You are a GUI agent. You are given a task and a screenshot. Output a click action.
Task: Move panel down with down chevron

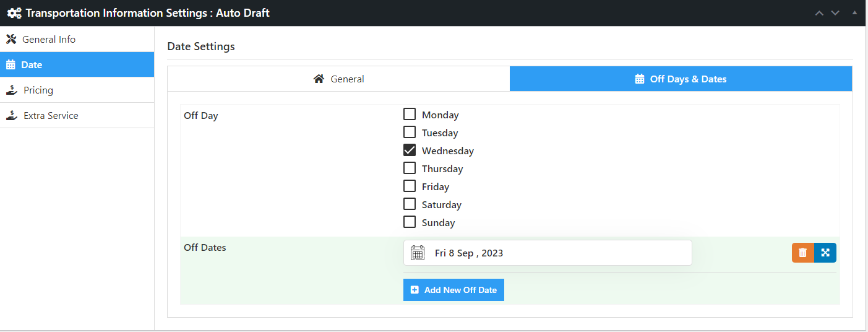(x=835, y=13)
